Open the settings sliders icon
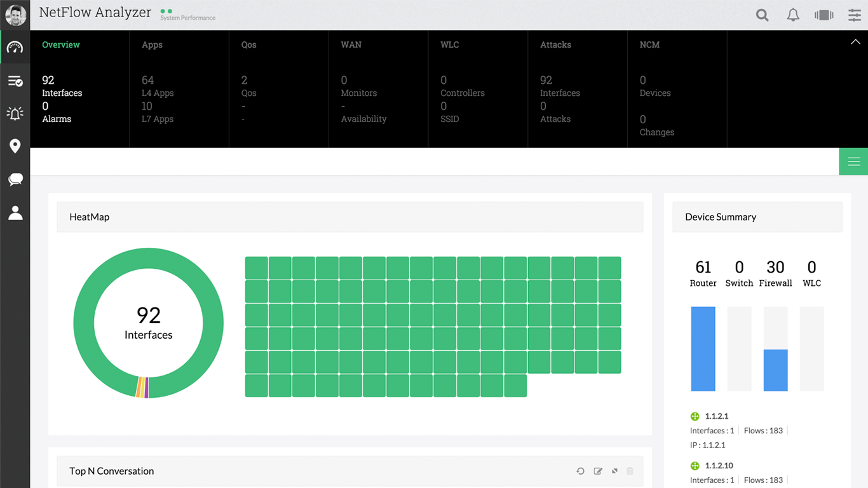 855,15
